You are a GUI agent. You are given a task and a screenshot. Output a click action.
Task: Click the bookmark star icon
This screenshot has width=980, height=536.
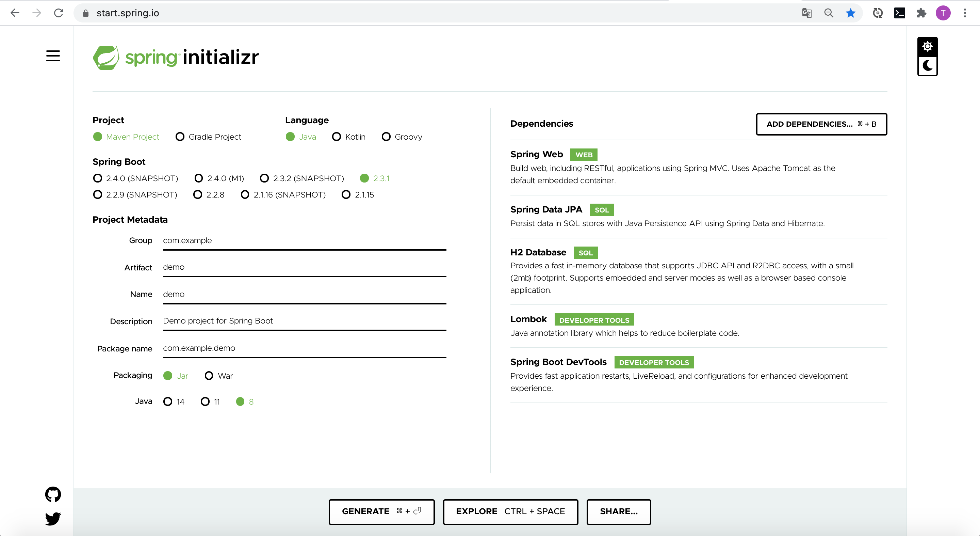(x=850, y=13)
